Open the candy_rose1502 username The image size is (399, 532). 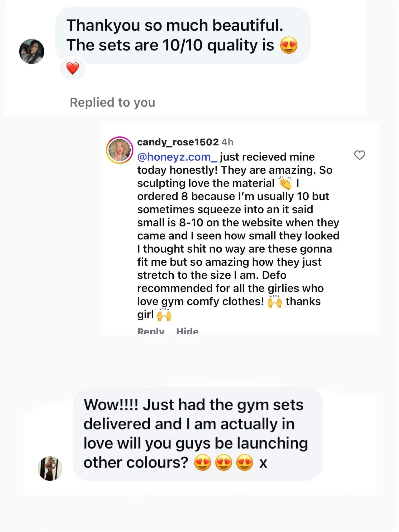point(178,142)
